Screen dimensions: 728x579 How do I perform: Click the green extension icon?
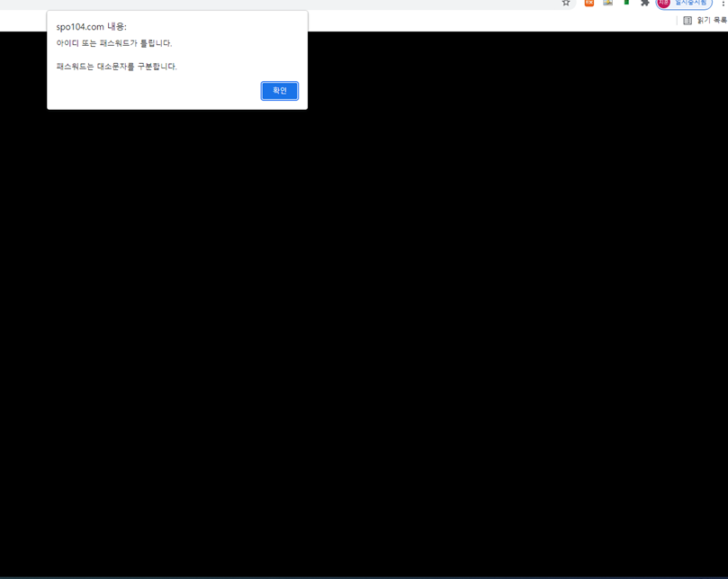(x=626, y=3)
